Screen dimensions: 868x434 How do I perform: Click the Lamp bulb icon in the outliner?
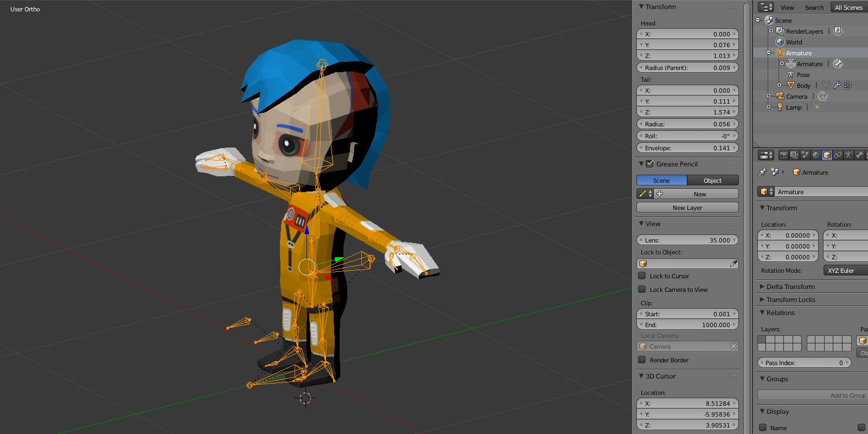coord(780,107)
